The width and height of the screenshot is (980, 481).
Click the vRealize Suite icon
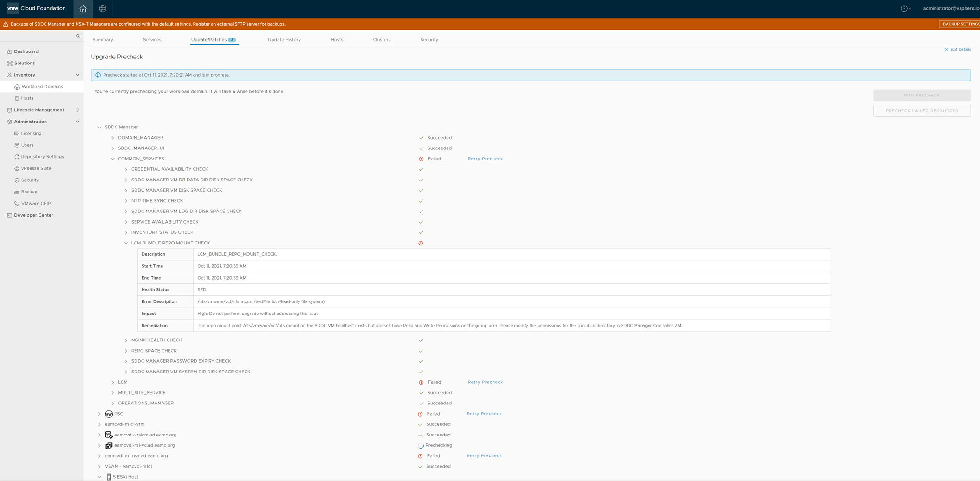pyautogui.click(x=17, y=168)
